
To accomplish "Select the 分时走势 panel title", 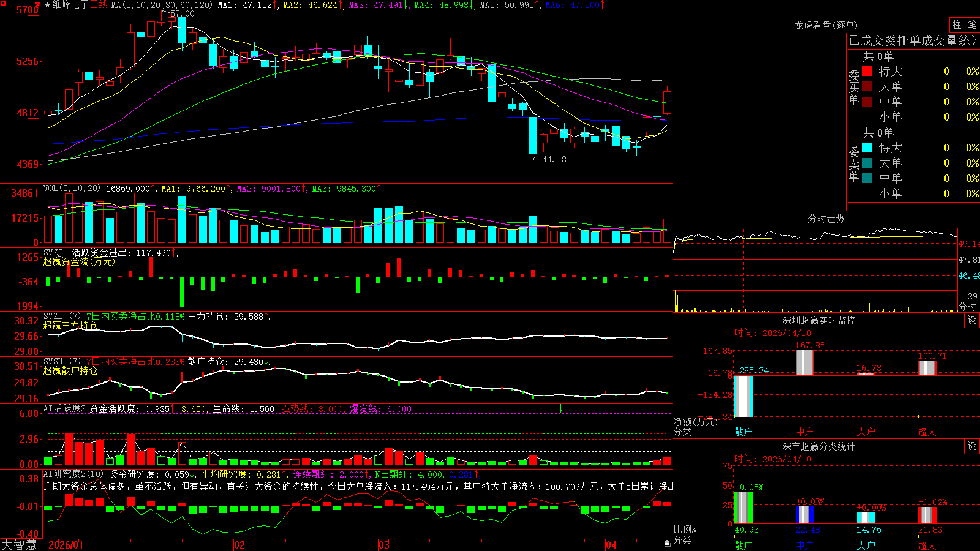I will tap(826, 219).
